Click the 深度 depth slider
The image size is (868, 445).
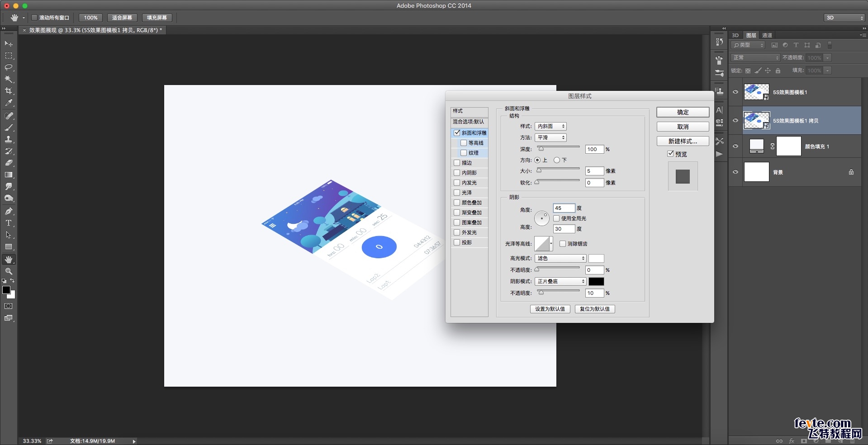click(x=558, y=148)
